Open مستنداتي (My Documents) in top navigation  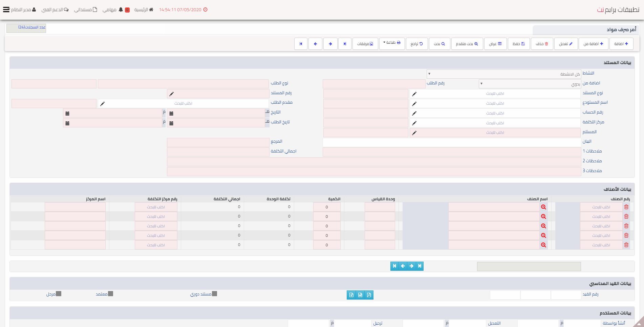[x=86, y=9]
